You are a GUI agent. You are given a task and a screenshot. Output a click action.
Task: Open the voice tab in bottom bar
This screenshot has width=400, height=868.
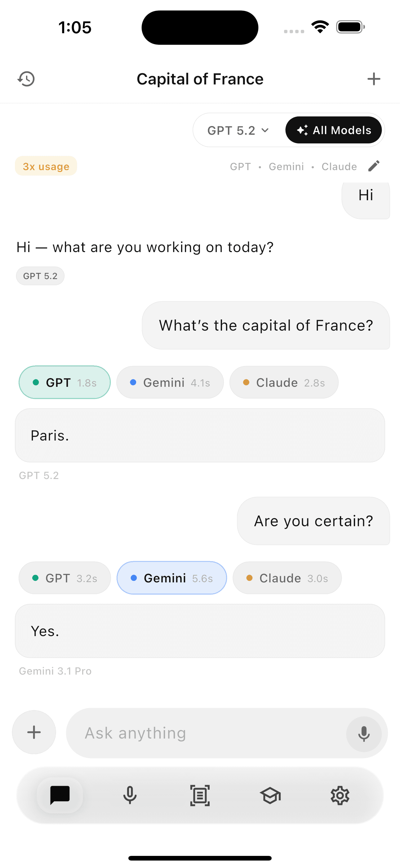(130, 795)
